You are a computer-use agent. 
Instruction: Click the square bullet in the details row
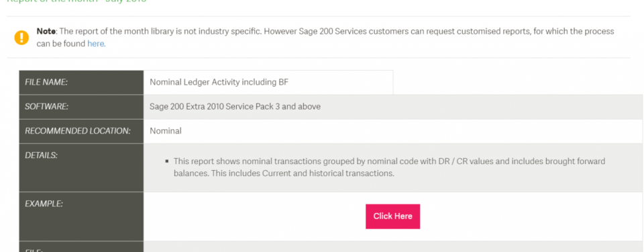(167, 161)
